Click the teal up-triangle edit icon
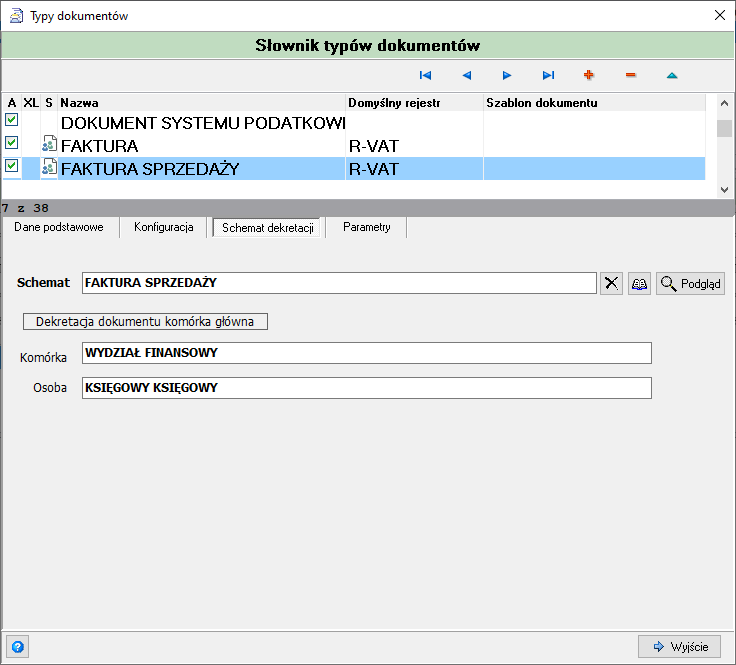The image size is (736, 665). (672, 75)
